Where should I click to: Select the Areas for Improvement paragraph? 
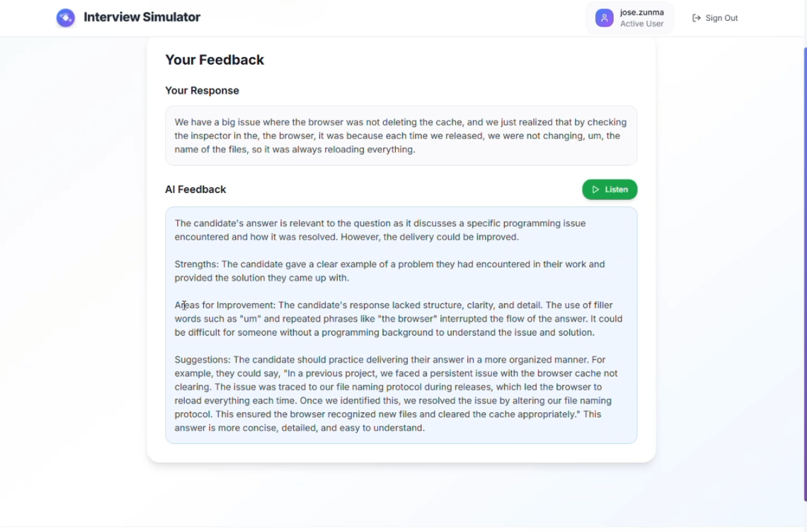coord(398,319)
